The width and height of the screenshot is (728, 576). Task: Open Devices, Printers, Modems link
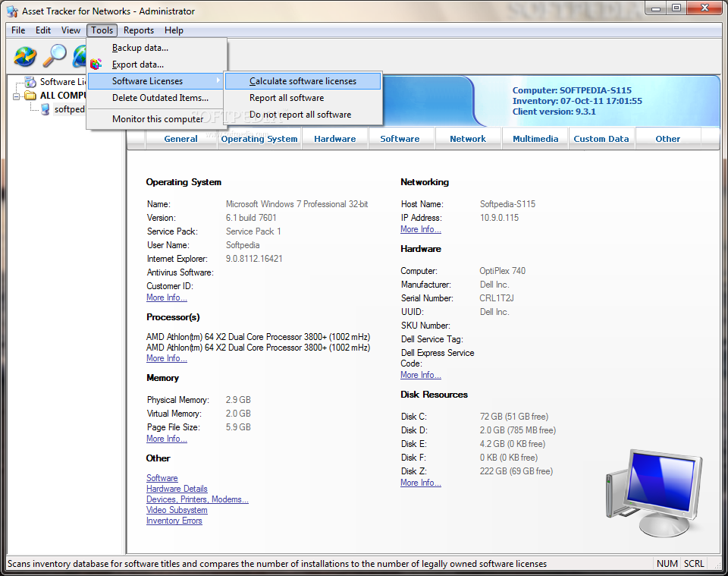pos(197,500)
